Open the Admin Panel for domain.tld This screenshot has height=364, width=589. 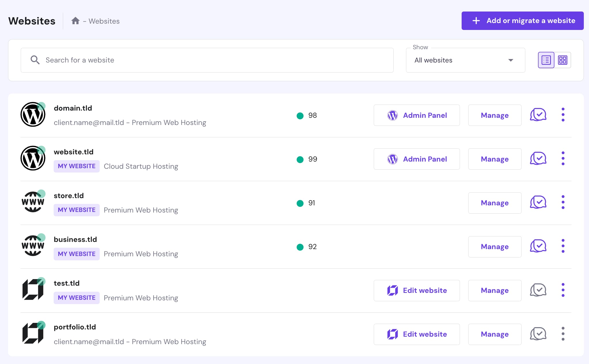click(417, 115)
